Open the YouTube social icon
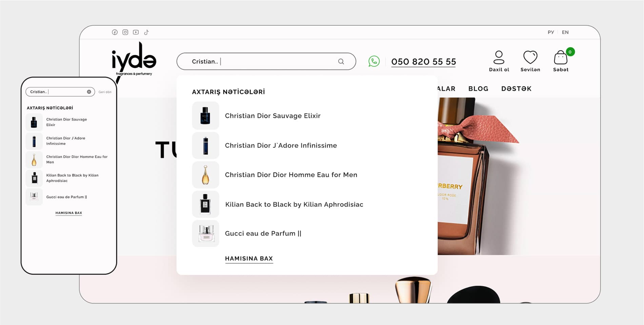 (x=136, y=32)
